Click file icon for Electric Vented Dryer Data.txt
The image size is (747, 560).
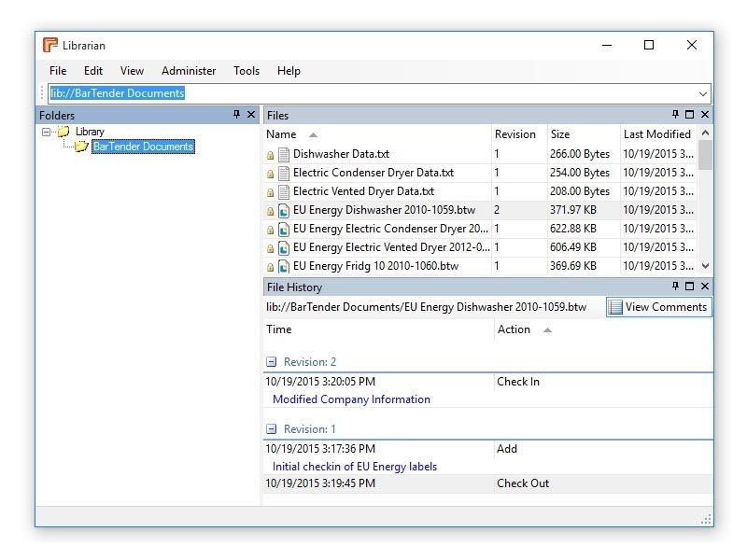pos(284,191)
